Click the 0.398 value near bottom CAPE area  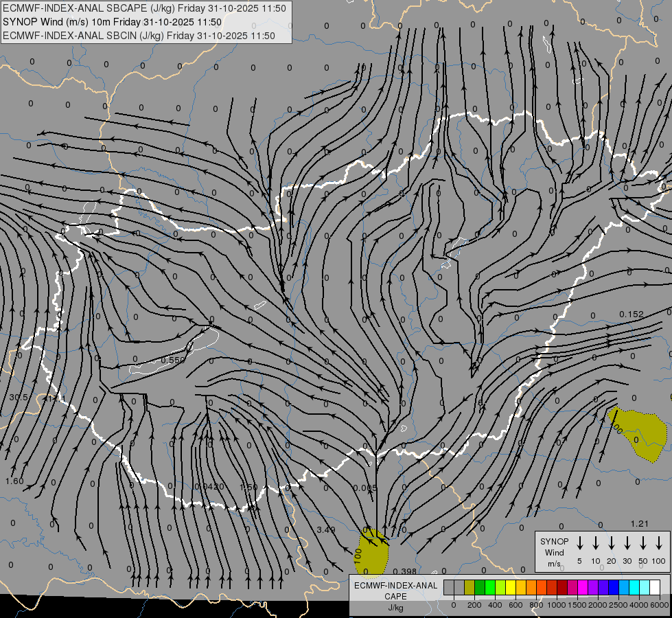coord(404,571)
